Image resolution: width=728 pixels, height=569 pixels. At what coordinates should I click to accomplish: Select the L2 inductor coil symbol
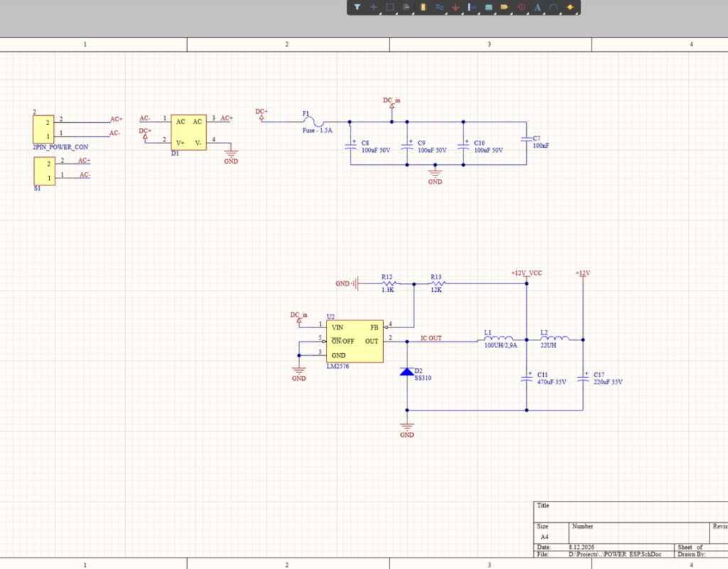[x=555, y=339]
